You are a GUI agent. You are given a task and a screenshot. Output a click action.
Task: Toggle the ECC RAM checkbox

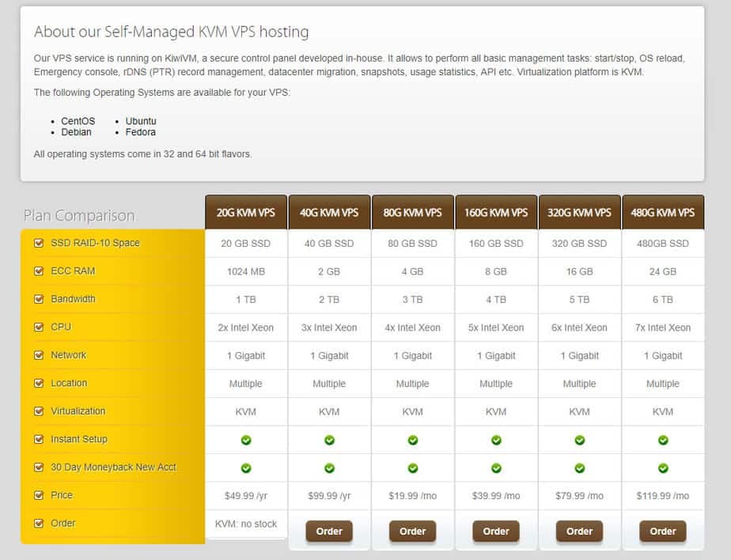coord(39,271)
